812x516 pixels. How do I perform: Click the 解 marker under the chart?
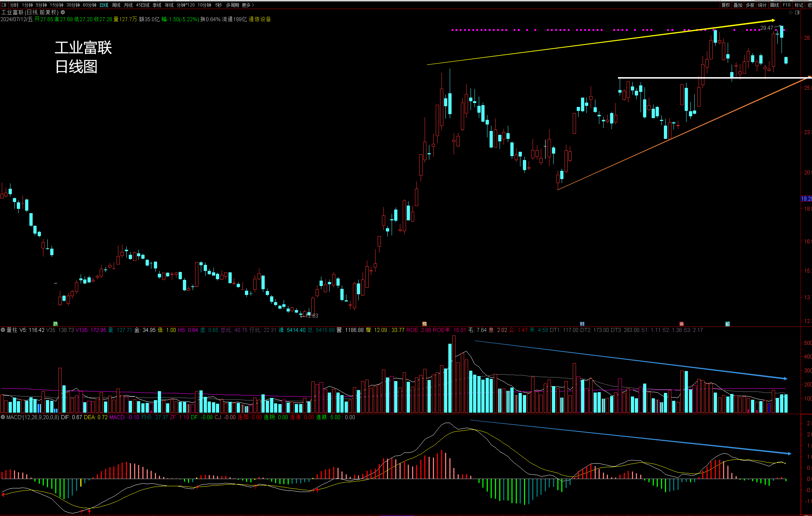coord(728,324)
